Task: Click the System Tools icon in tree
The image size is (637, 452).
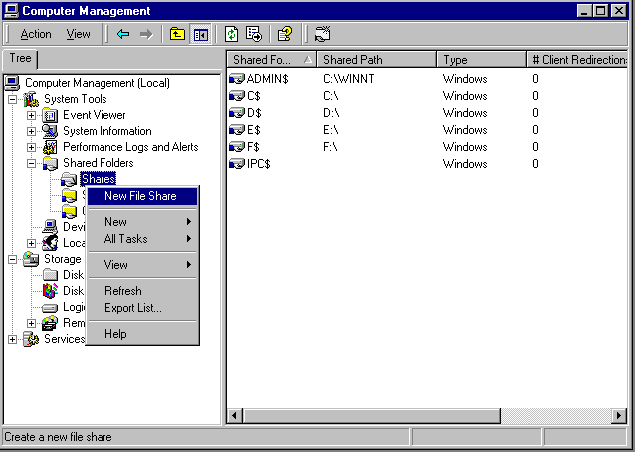Action: 31,99
